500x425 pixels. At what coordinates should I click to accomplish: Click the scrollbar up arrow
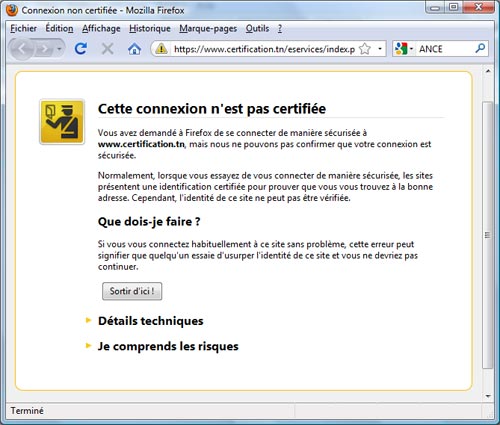488,71
